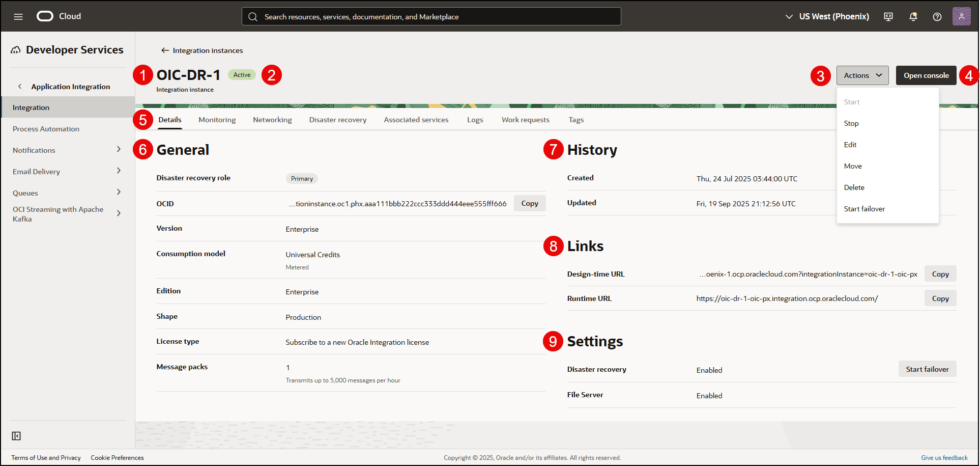The height and width of the screenshot is (466, 980).
Task: Click the Cloud Shell console icon
Action: tap(888, 16)
